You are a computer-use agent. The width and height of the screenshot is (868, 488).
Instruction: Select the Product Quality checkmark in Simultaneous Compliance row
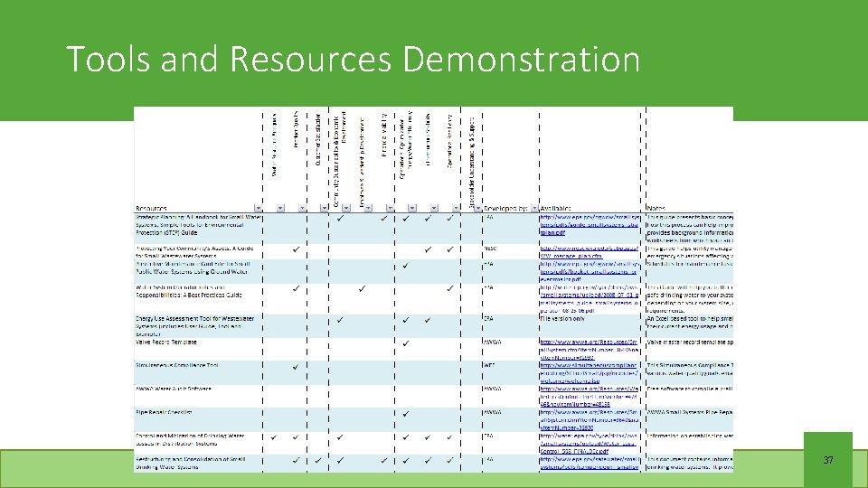296,367
